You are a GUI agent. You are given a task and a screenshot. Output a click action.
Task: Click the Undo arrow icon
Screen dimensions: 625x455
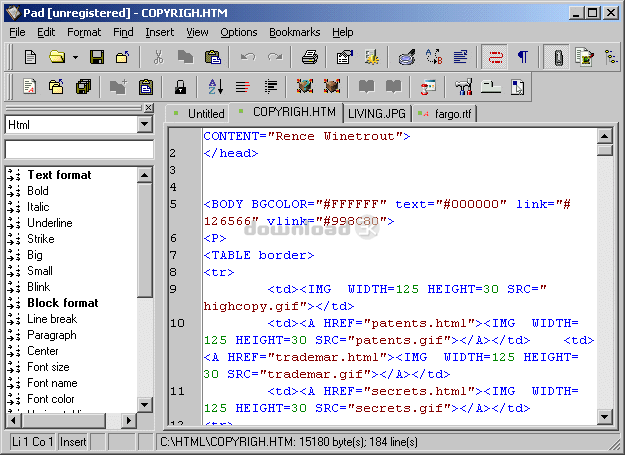click(x=248, y=57)
